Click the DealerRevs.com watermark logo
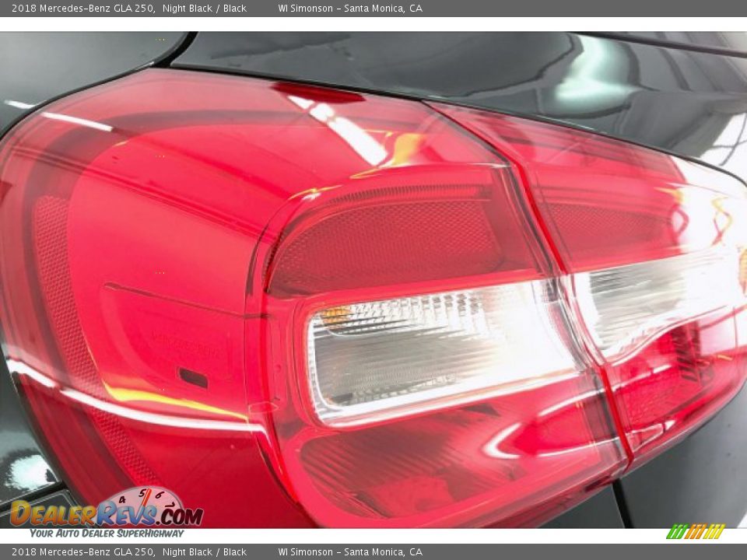The image size is (747, 560). point(106,513)
